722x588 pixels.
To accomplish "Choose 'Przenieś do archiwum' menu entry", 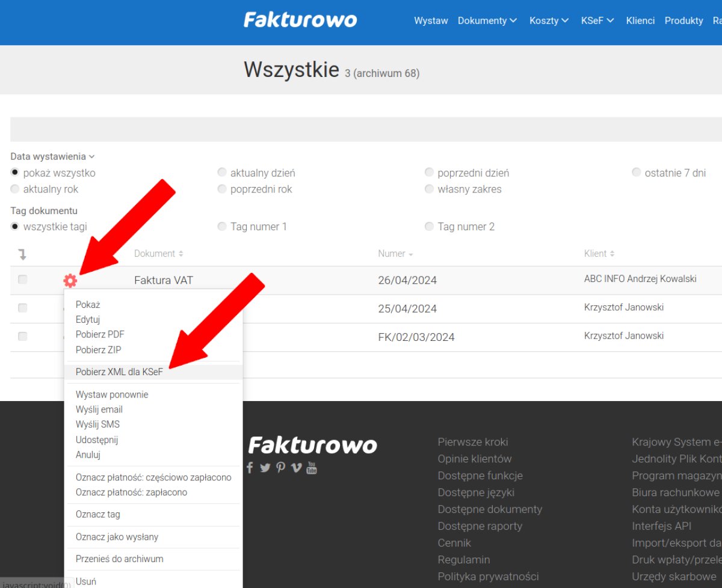I will coord(120,559).
